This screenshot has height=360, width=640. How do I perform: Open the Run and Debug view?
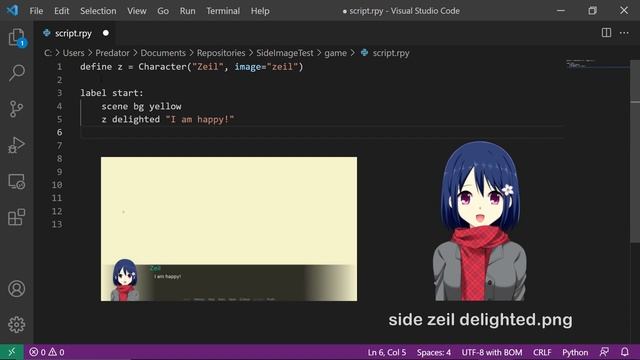pos(16,145)
